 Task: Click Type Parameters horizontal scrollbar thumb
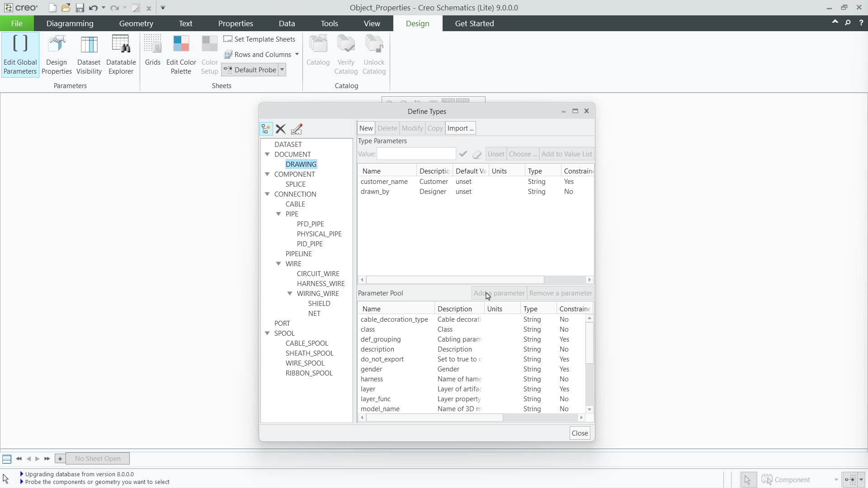pos(455,280)
